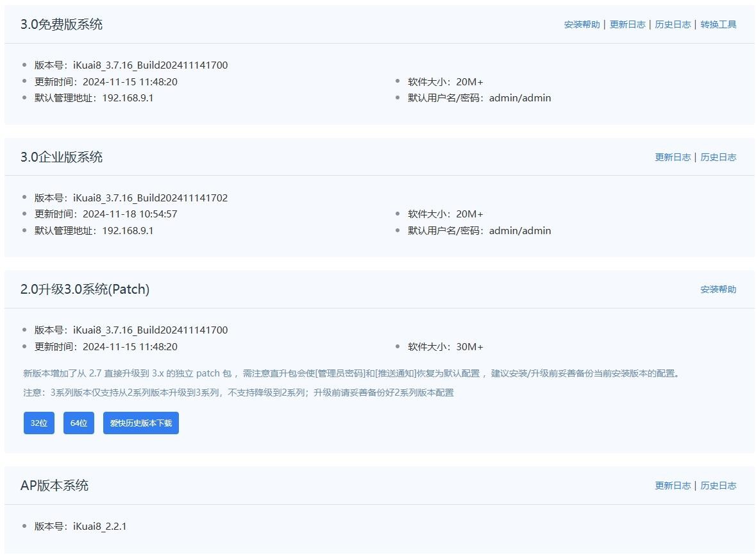The height and width of the screenshot is (558, 756).
Task: Click the AP版本系统 section title
Action: [55, 486]
